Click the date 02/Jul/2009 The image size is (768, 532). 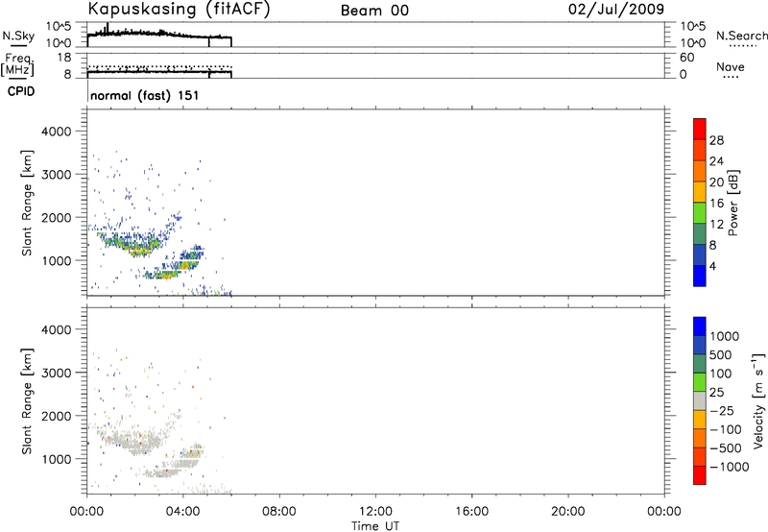pos(616,10)
